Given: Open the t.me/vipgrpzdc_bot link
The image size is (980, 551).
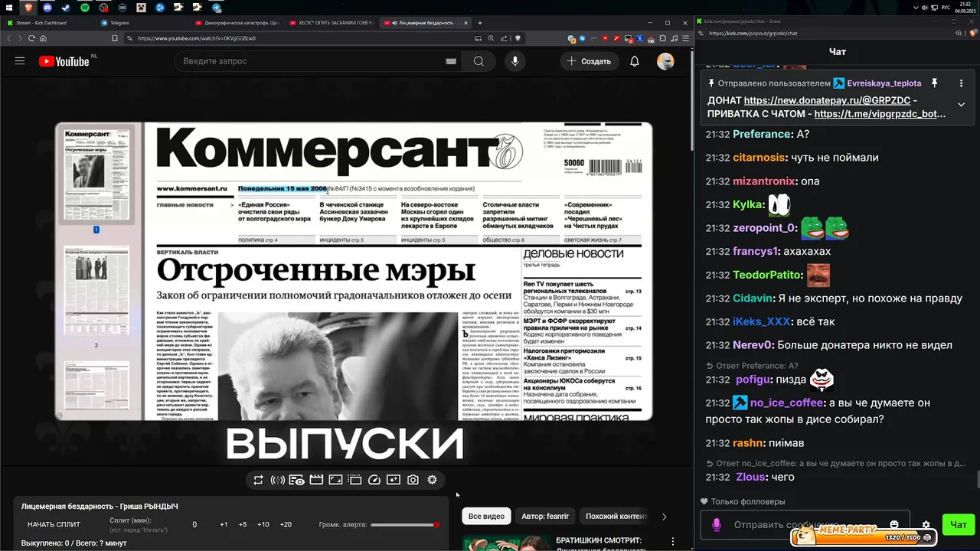Looking at the screenshot, I should (x=880, y=114).
